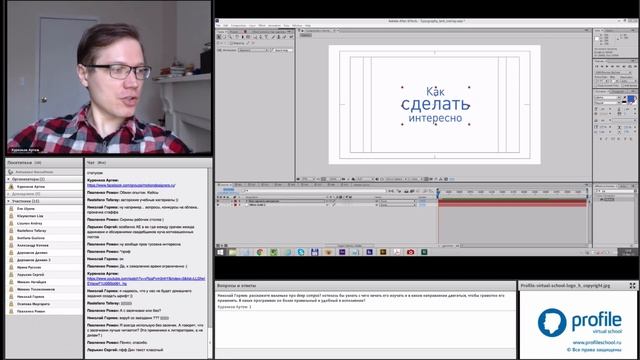Open the Help menu in After Effects
The width and height of the screenshot is (640, 360).
pyautogui.click(x=308, y=25)
